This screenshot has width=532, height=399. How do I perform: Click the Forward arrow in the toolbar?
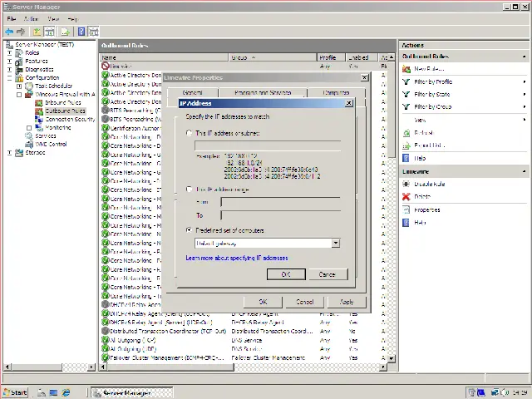tap(21, 32)
